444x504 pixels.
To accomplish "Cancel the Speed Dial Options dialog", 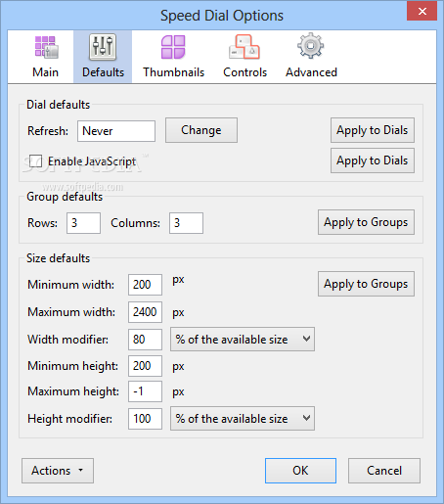I will (384, 471).
